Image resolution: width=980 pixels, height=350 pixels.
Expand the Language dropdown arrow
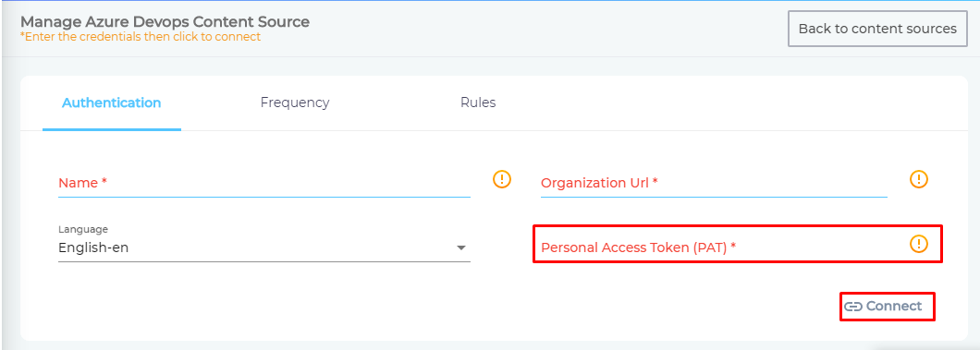coord(461,247)
